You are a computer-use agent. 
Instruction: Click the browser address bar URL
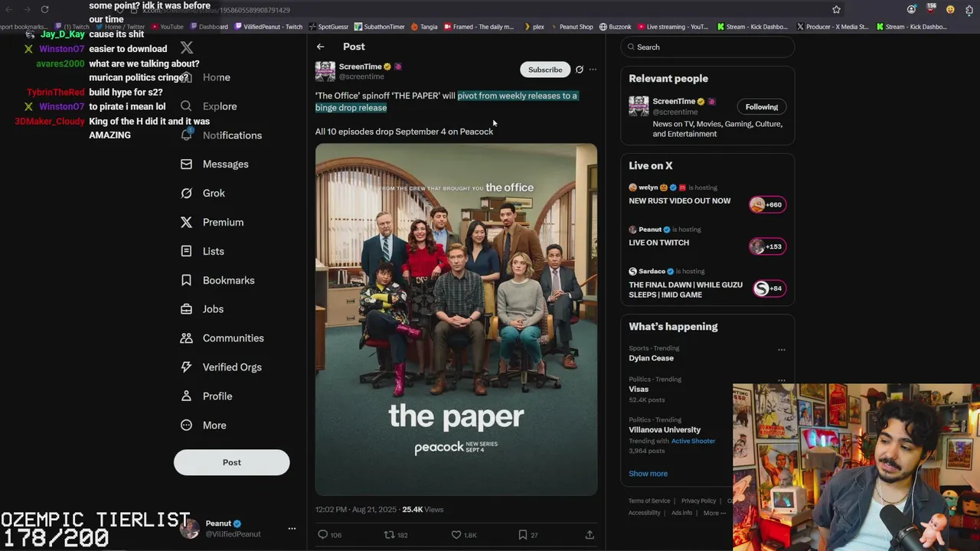[217, 10]
